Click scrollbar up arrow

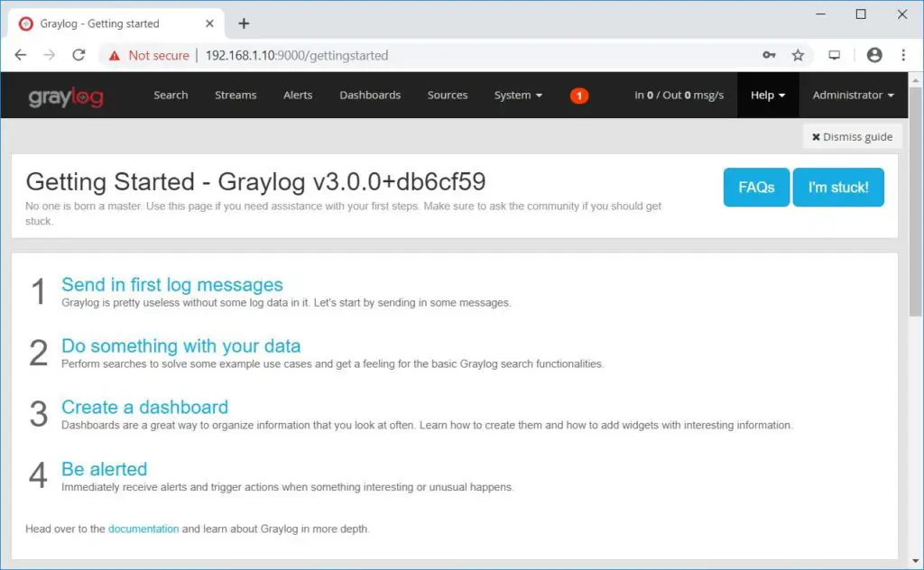(x=915, y=80)
